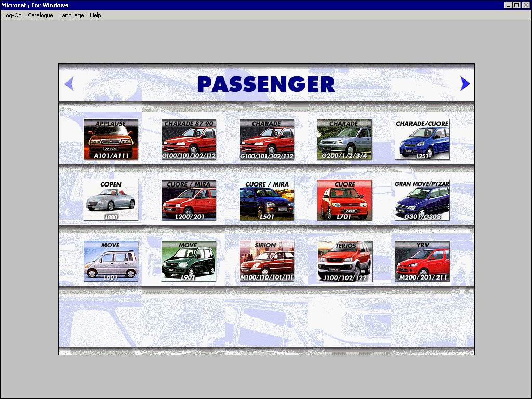Pick the Cuore / Mira L501 model
The width and height of the screenshot is (532, 399).
pos(267,201)
